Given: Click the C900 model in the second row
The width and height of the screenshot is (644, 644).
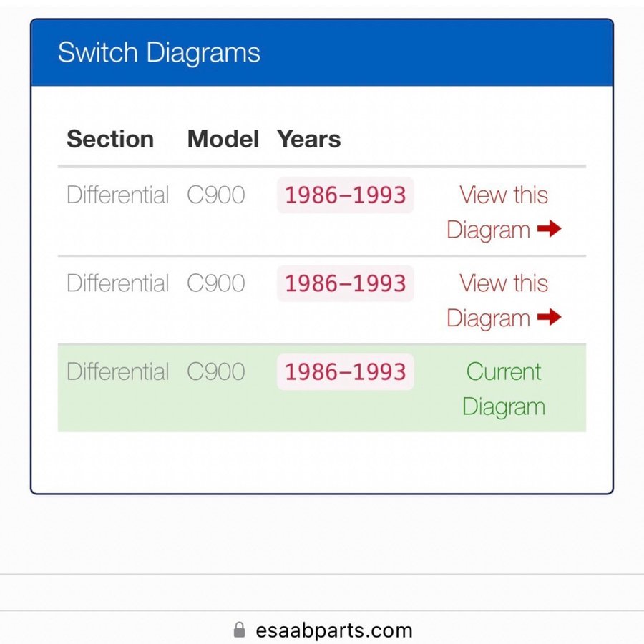Looking at the screenshot, I should coord(216,283).
